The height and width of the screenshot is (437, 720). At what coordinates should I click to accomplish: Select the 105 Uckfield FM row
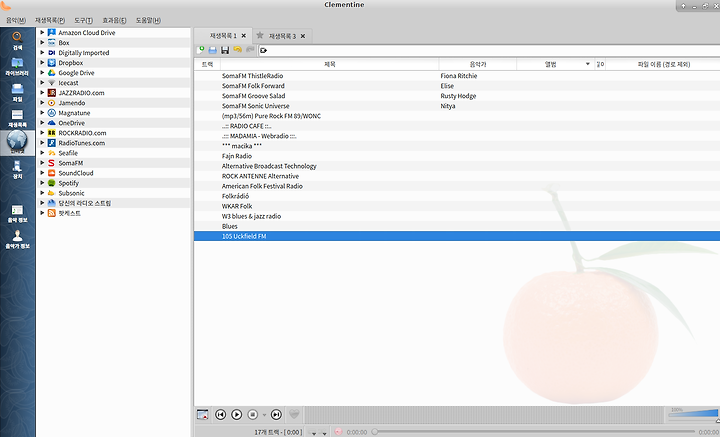pyautogui.click(x=457, y=236)
